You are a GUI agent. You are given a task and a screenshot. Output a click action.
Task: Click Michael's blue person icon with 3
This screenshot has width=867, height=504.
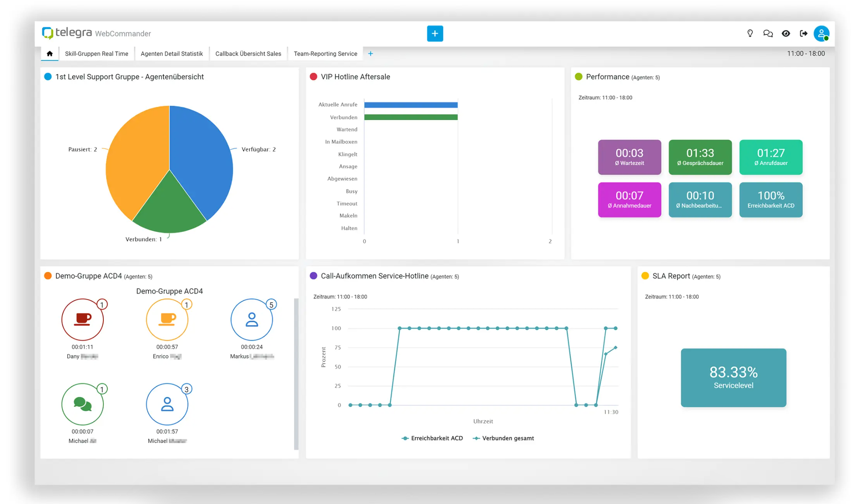[167, 404]
